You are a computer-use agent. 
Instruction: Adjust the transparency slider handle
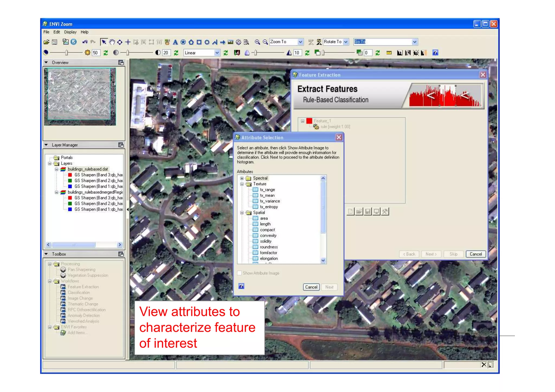pos(323,53)
